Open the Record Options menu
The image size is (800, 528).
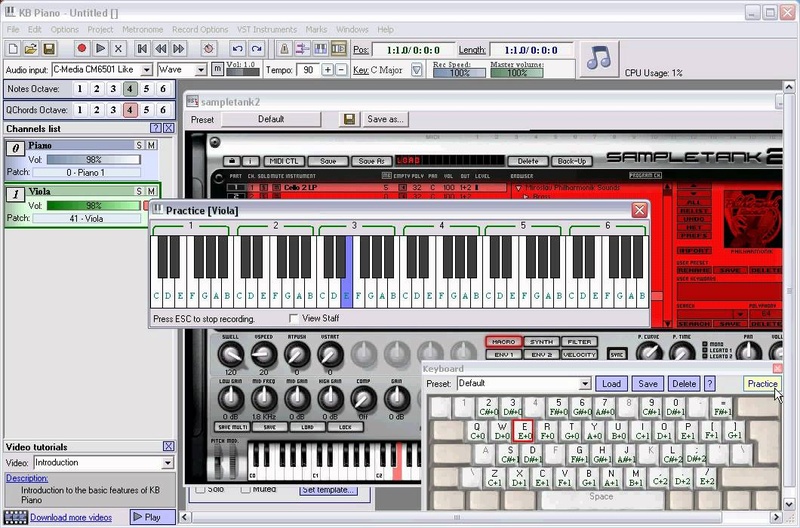pyautogui.click(x=200, y=30)
